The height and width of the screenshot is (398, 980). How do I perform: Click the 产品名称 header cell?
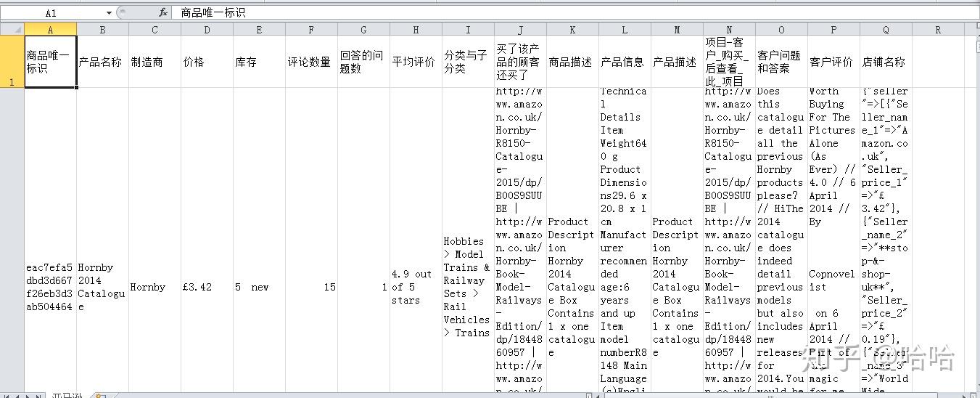(x=102, y=62)
